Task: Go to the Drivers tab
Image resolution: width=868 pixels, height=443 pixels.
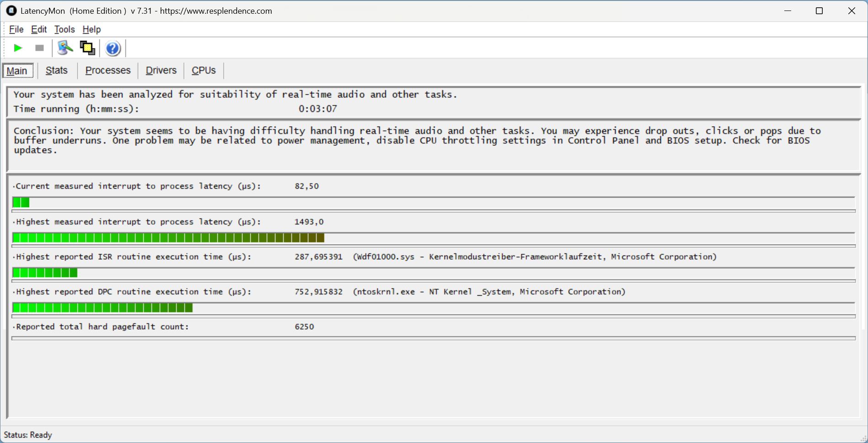Action: click(161, 70)
